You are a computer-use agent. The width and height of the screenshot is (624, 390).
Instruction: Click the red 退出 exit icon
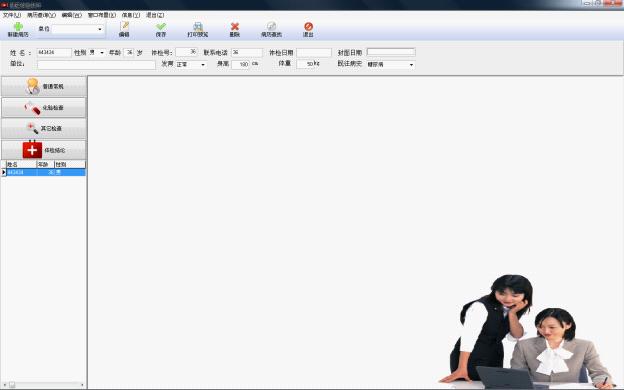coord(308,26)
